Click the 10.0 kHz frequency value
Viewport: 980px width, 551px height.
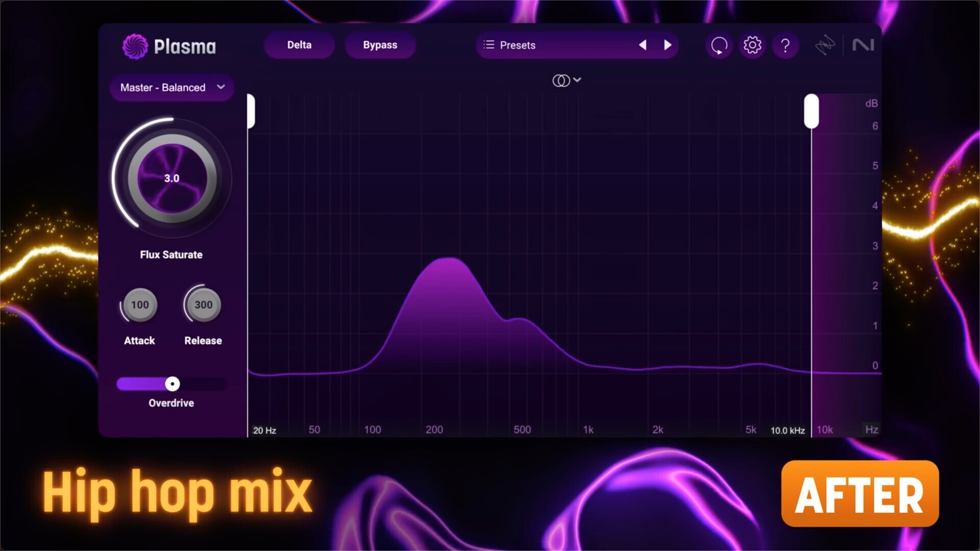(788, 431)
